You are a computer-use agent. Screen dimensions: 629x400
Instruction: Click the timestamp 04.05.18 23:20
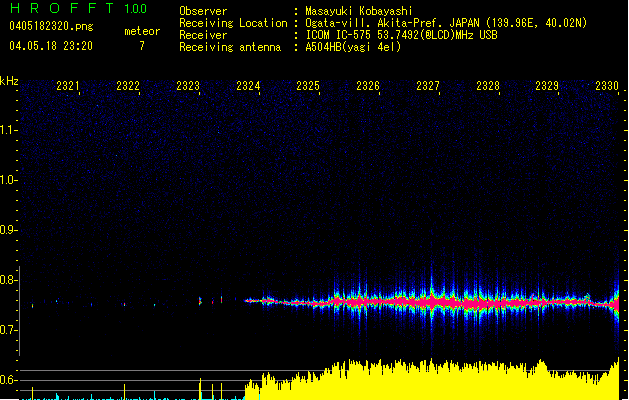(x=51, y=46)
